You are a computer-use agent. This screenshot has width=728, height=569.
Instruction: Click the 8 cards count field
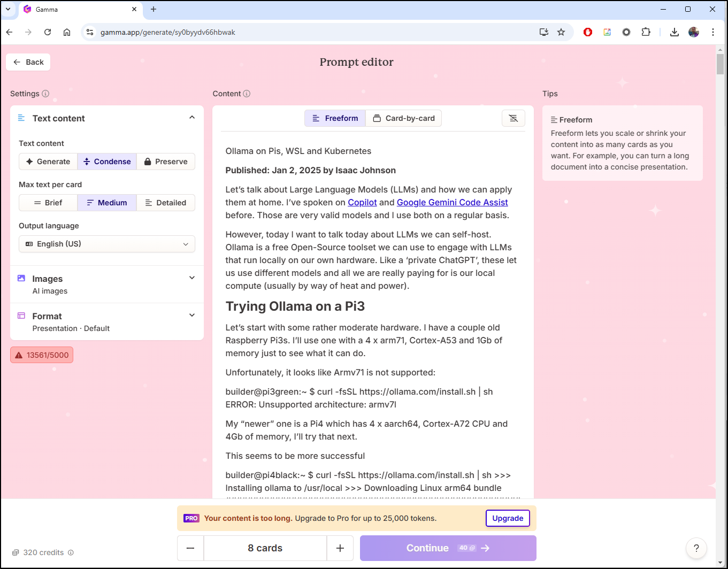(x=265, y=548)
